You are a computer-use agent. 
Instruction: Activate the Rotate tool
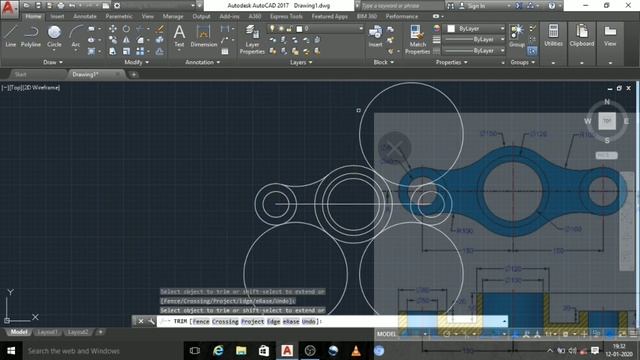pos(126,29)
